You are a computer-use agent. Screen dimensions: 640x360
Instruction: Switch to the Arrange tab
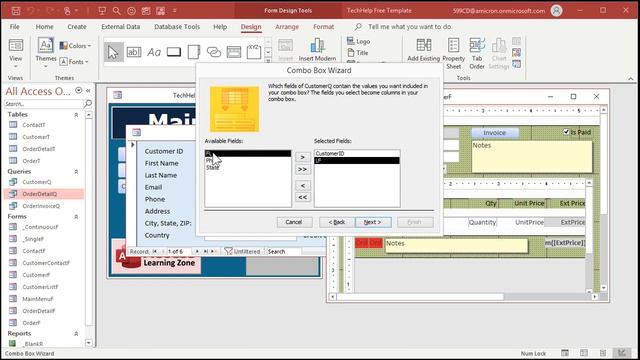click(x=287, y=27)
